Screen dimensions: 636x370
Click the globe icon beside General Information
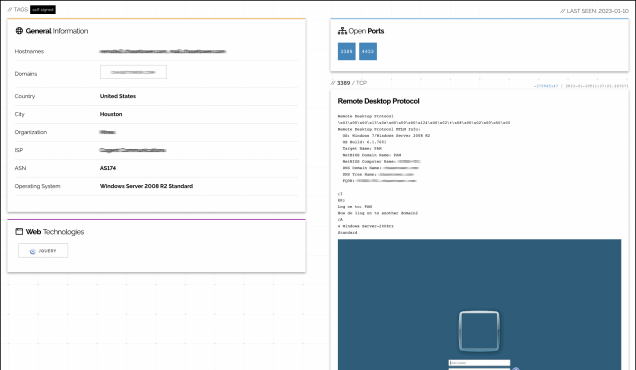pos(19,31)
